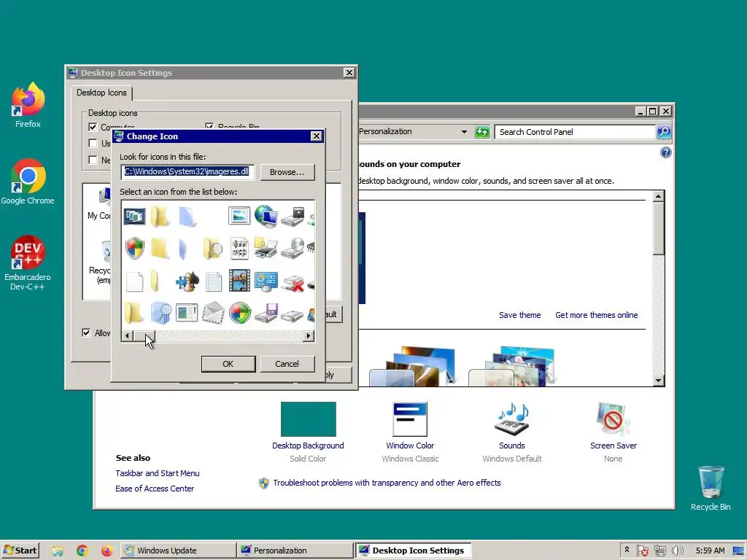Open Action Center flag in system tray
747x560 pixels.
(x=642, y=551)
